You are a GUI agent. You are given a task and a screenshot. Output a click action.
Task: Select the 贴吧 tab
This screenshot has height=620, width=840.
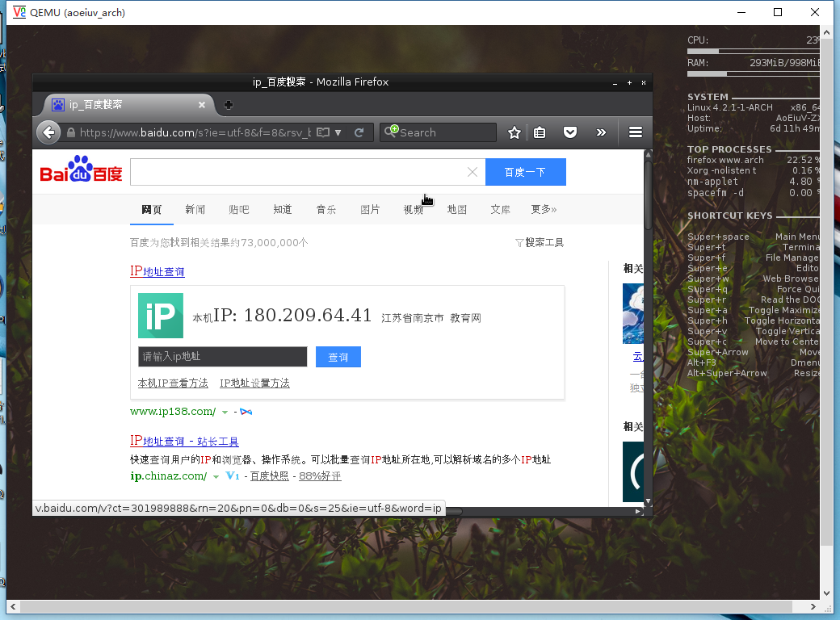point(239,209)
